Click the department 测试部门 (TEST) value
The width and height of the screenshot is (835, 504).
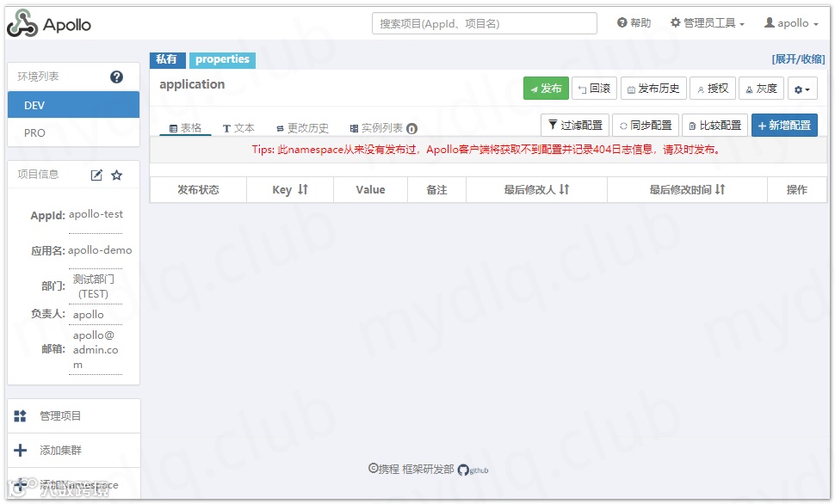[94, 286]
